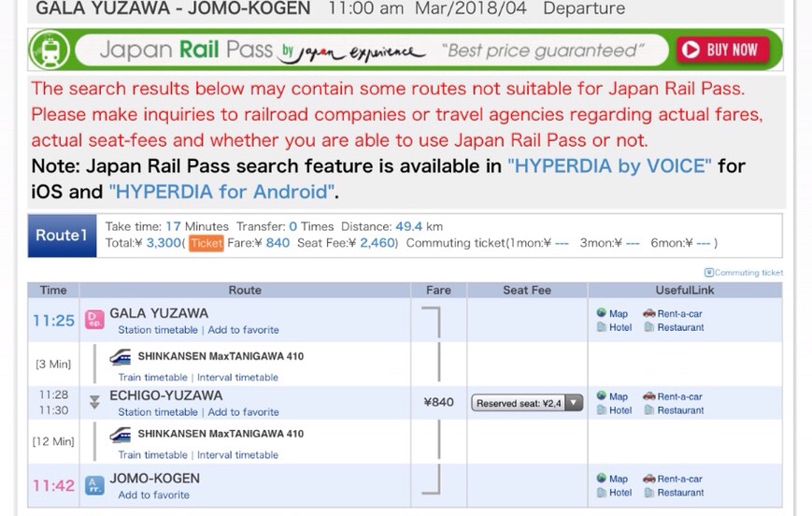Click the ¥840 fare value
The height and width of the screenshot is (516, 812).
tap(438, 402)
